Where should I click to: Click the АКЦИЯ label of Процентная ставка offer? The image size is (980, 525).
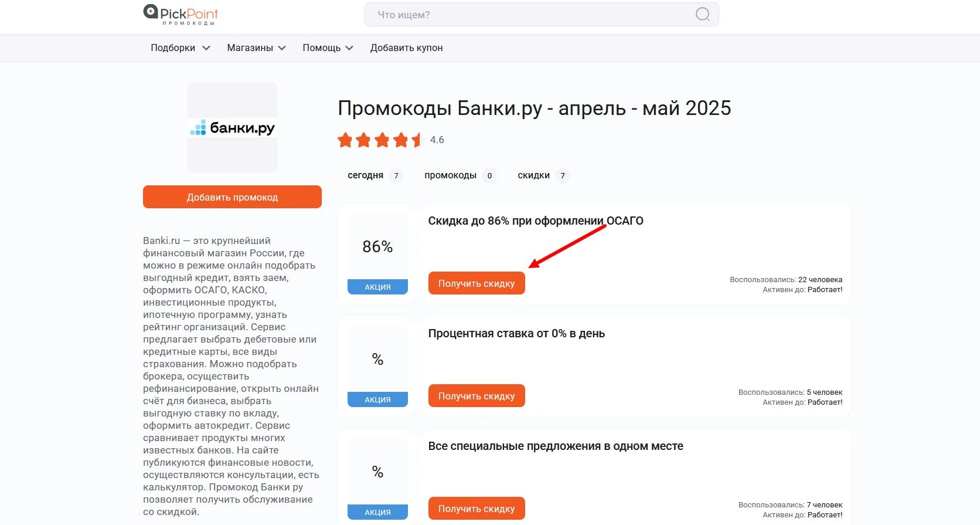tap(377, 399)
